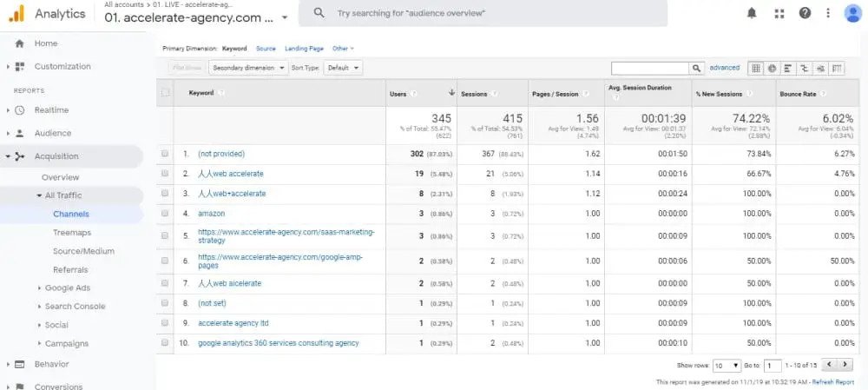Open the Google apps grid
Image resolution: width=868 pixels, height=390 pixels.
click(x=779, y=13)
